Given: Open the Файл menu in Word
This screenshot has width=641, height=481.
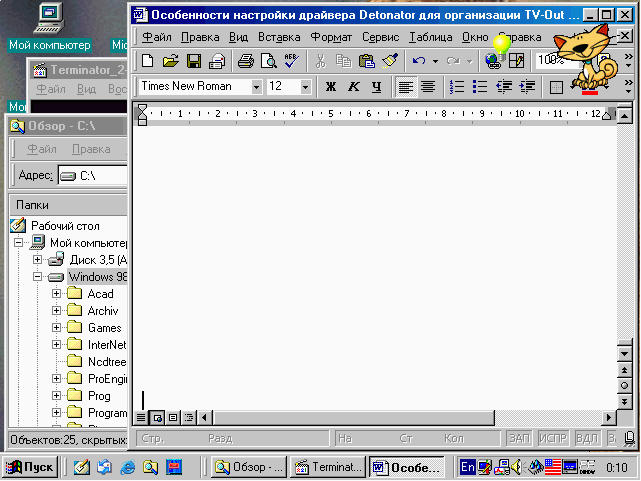Looking at the screenshot, I should (x=157, y=37).
